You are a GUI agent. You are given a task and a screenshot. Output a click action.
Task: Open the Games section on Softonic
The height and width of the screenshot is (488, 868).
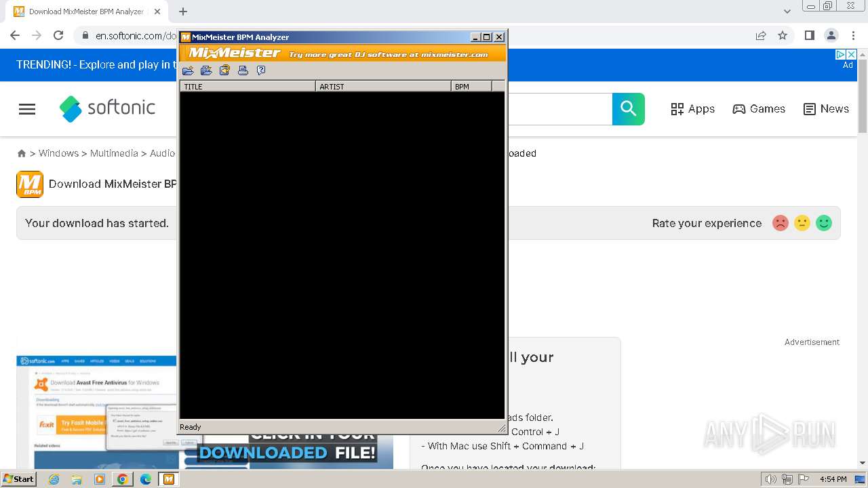759,109
